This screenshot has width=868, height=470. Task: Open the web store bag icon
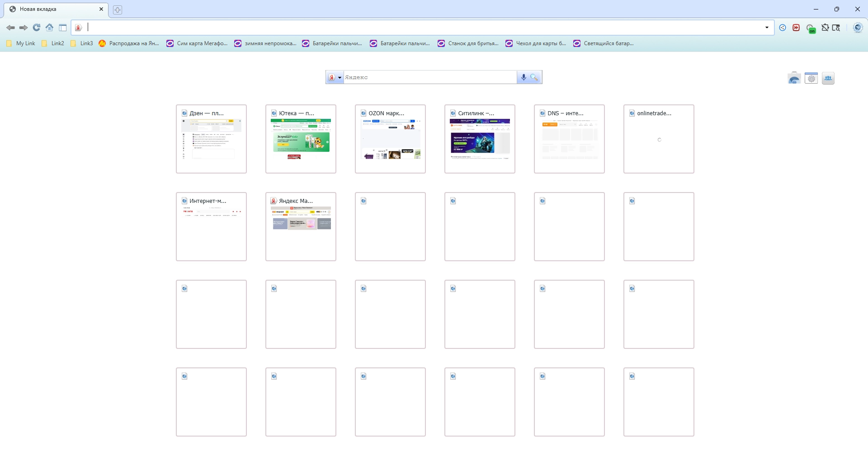tap(794, 78)
